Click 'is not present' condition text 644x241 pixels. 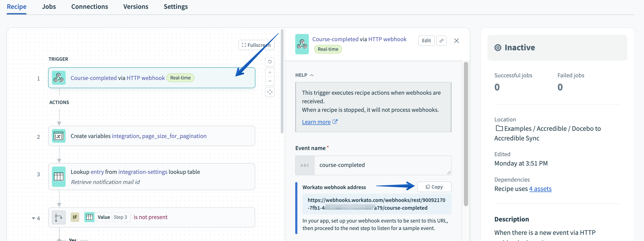150,217
